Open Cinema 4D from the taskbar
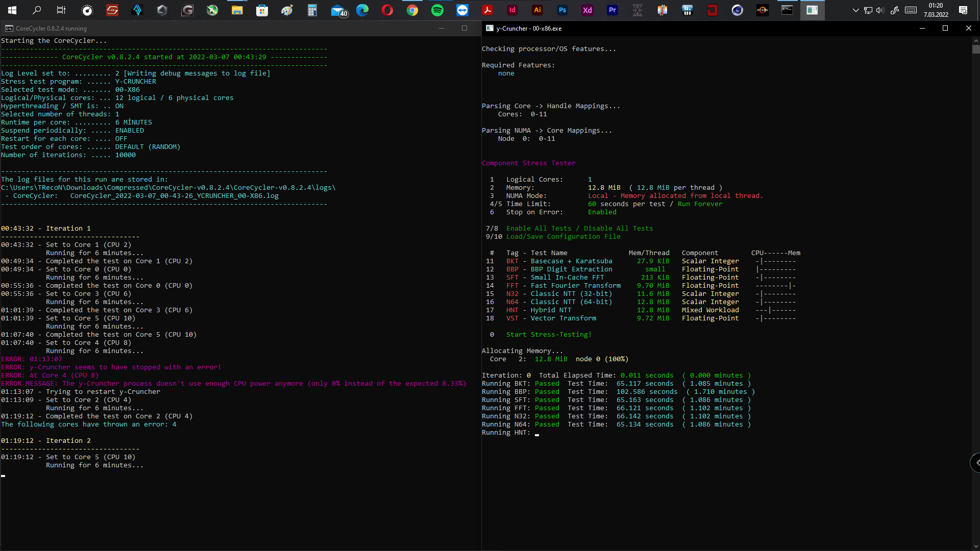 (x=738, y=10)
